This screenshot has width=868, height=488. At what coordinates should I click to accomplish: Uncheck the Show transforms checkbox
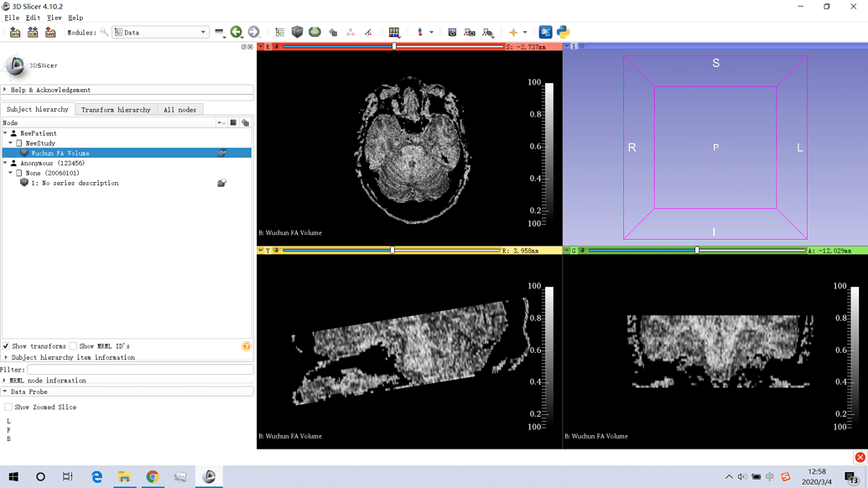click(7, 346)
